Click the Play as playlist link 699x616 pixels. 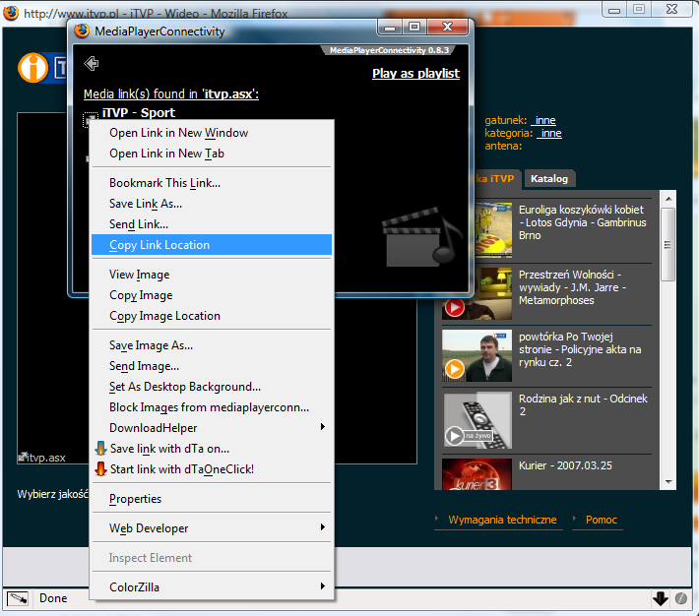(415, 74)
